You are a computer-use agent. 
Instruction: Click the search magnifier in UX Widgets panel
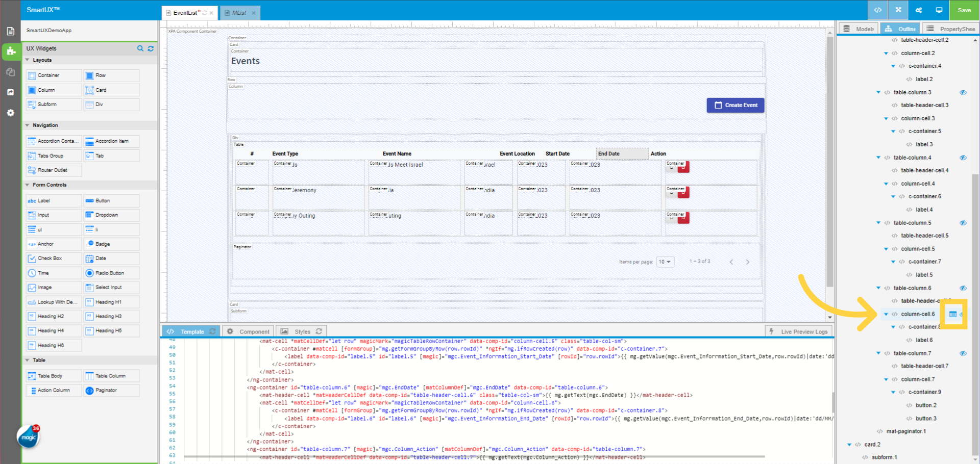pos(140,48)
